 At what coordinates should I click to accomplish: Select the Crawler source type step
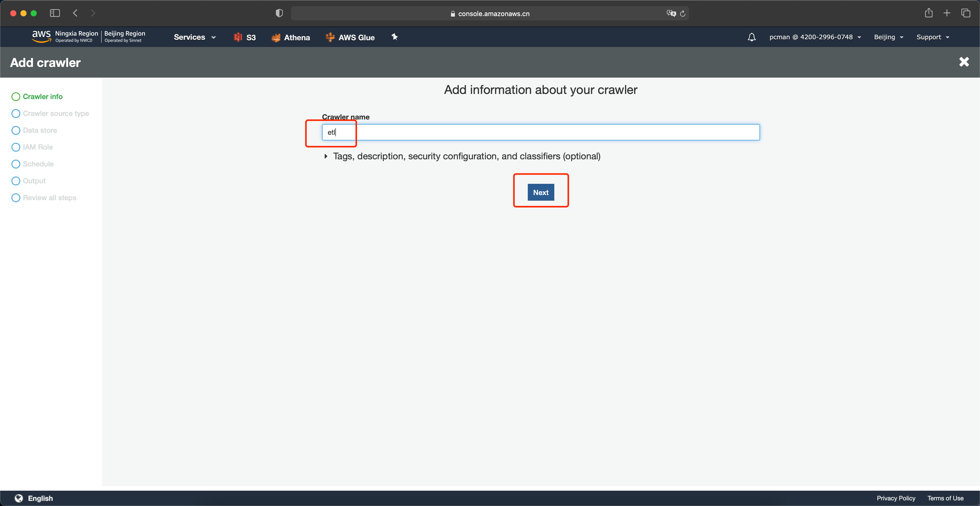[50, 113]
